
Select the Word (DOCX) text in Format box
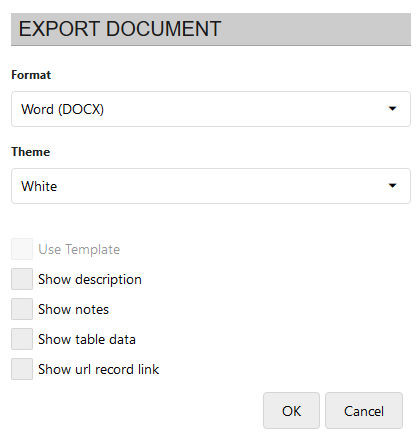click(x=62, y=109)
